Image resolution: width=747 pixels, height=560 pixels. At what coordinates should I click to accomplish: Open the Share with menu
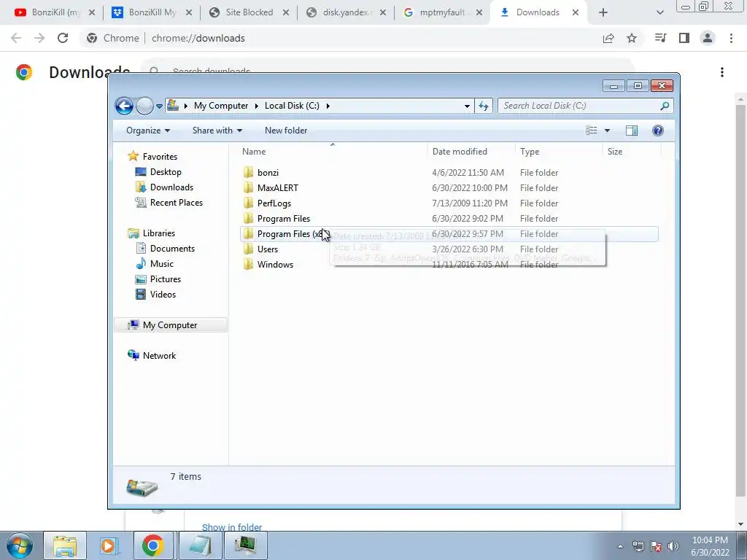coord(217,131)
